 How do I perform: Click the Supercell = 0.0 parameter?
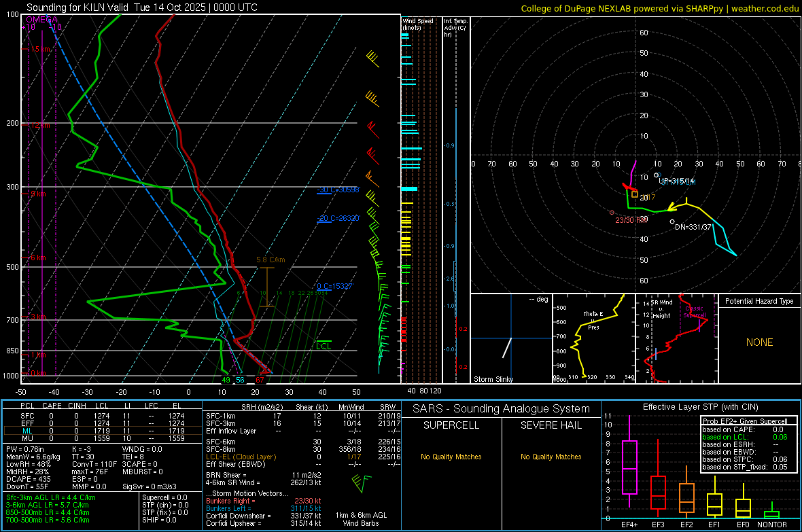coord(164,497)
